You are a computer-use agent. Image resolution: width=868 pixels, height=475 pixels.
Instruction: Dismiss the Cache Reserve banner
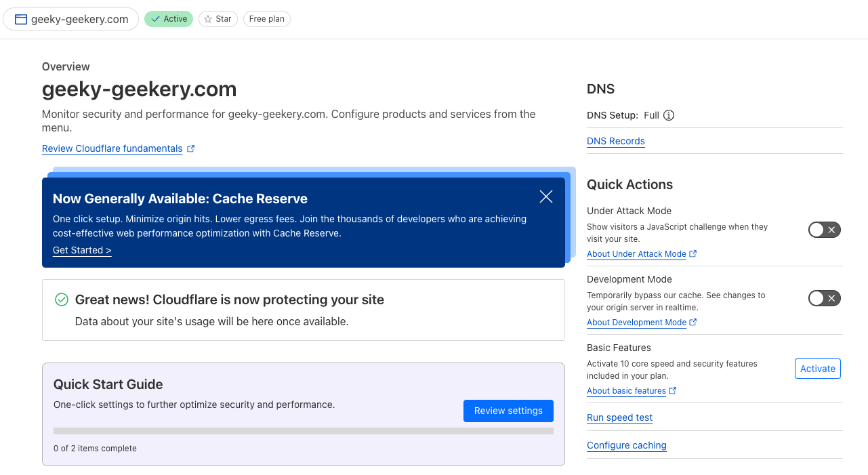click(x=546, y=197)
